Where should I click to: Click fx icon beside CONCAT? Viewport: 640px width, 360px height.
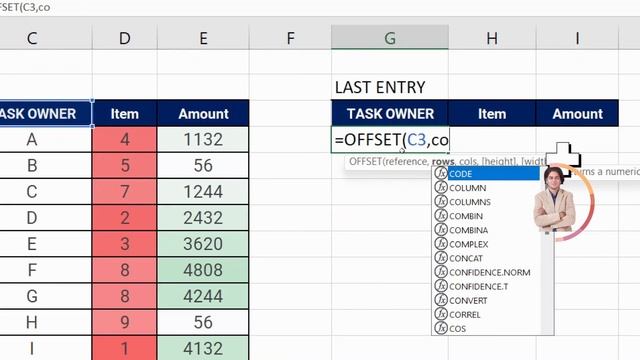point(441,258)
